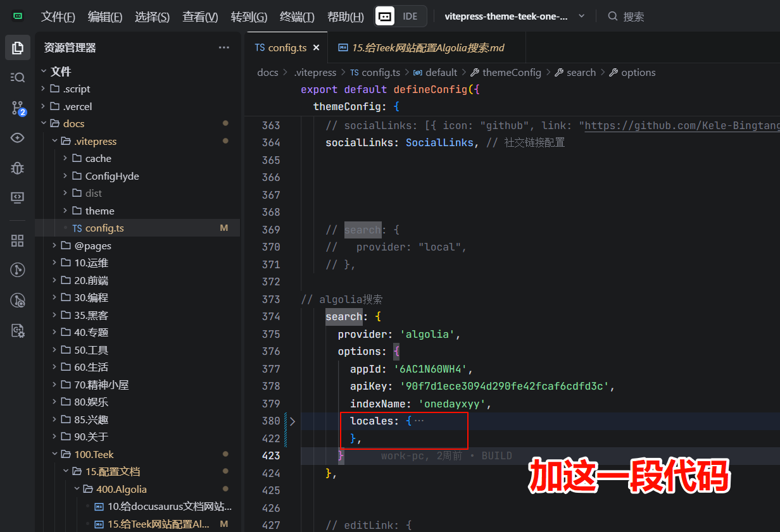Unfold the collapsed locales block at line 380

coord(292,421)
